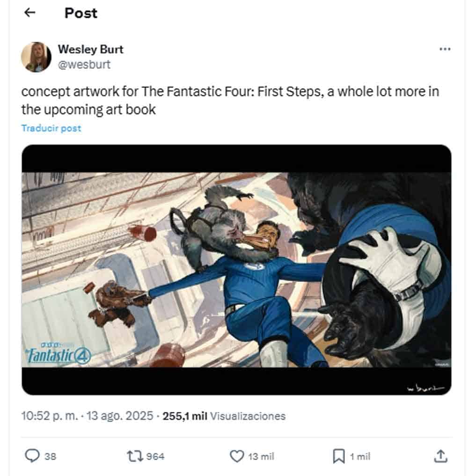Click the reply speech bubble icon
The height and width of the screenshot is (476, 468).
[x=32, y=456]
